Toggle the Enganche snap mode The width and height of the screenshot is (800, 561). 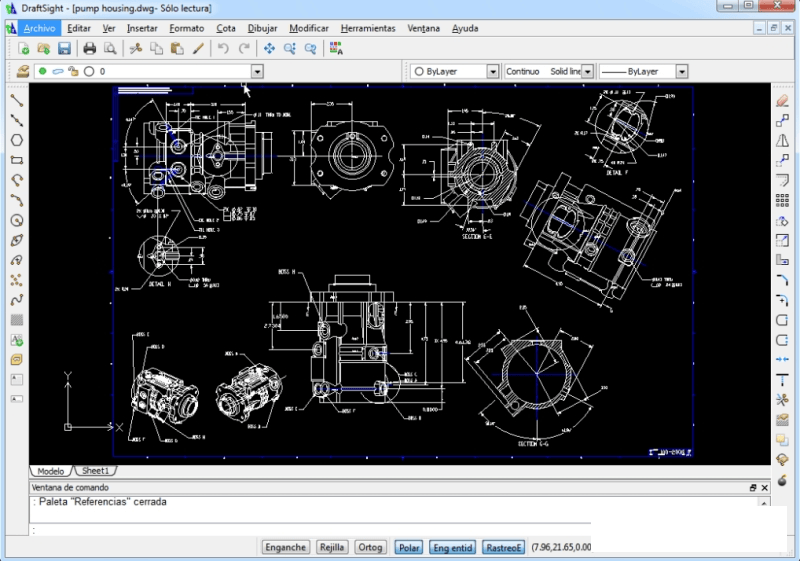point(286,547)
